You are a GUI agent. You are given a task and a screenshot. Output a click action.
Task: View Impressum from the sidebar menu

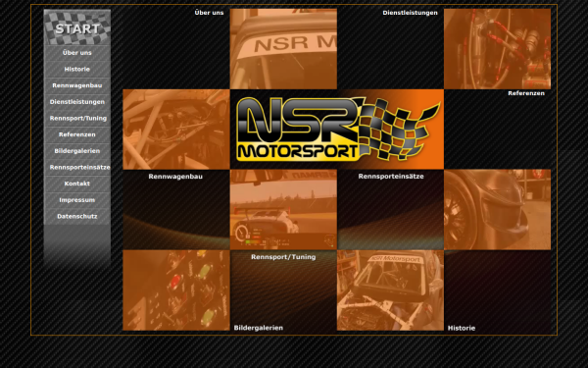[77, 200]
